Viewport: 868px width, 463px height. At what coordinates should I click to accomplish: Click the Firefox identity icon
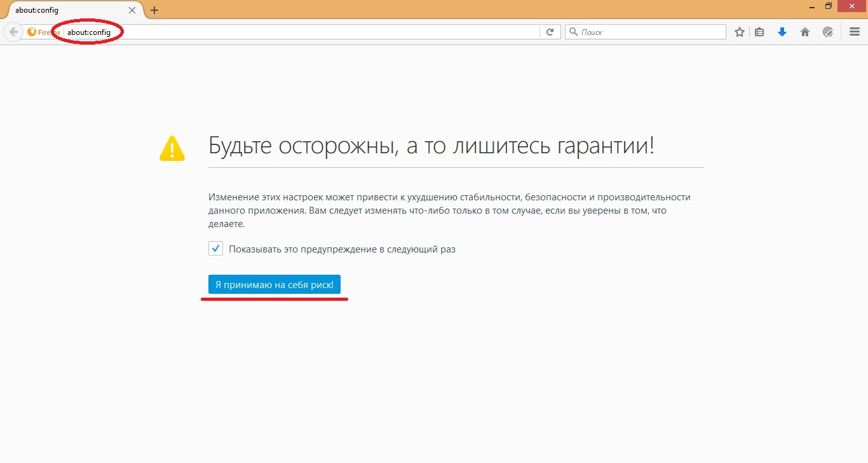click(x=32, y=32)
